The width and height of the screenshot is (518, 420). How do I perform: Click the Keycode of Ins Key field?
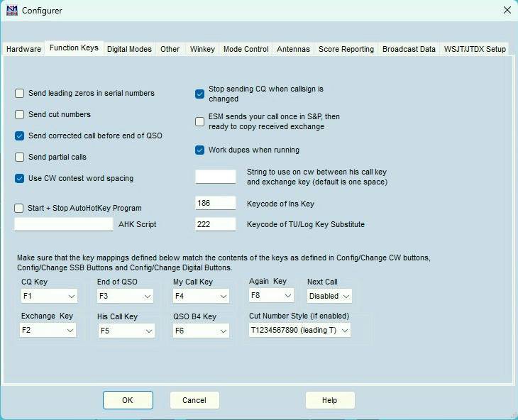pos(216,203)
